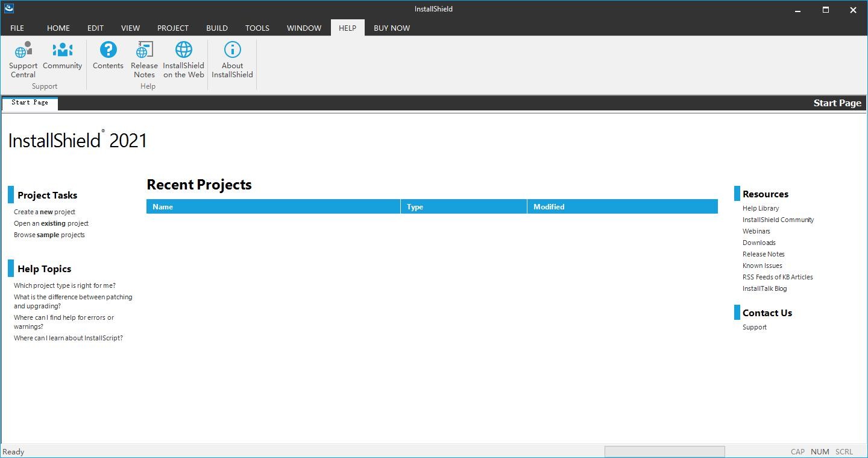Switch to the EDIT ribbon tab
Image resolution: width=868 pixels, height=458 pixels.
[x=95, y=28]
